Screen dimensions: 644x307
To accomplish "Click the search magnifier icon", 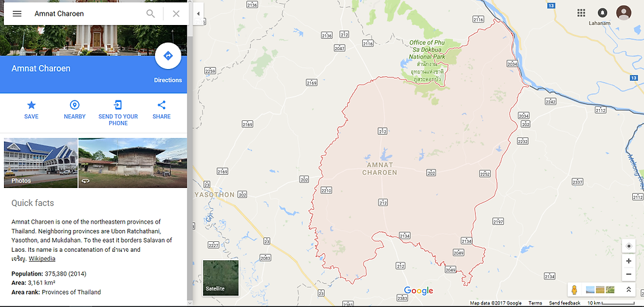I will (x=150, y=14).
